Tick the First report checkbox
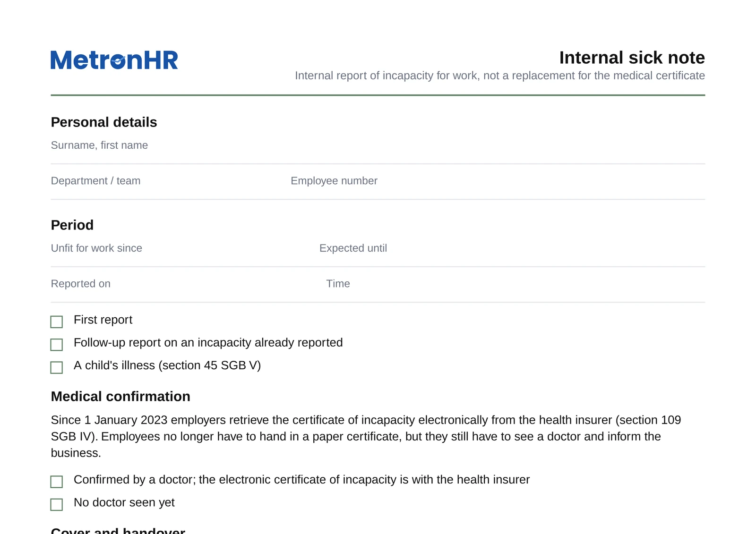Screen dimensions: 756x534 pos(57,322)
